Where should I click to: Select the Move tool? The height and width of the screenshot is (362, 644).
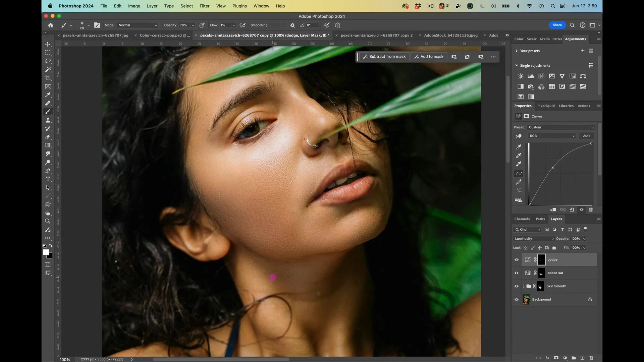click(48, 44)
